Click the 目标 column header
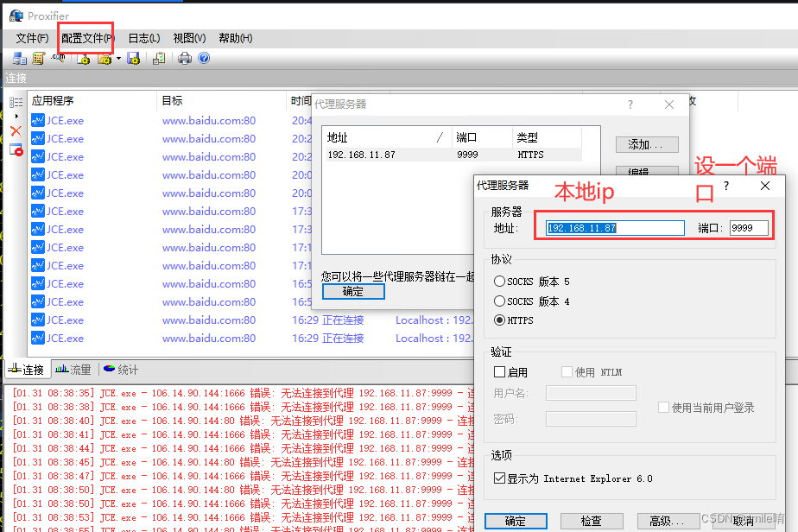The height and width of the screenshot is (532, 798). pyautogui.click(x=221, y=101)
